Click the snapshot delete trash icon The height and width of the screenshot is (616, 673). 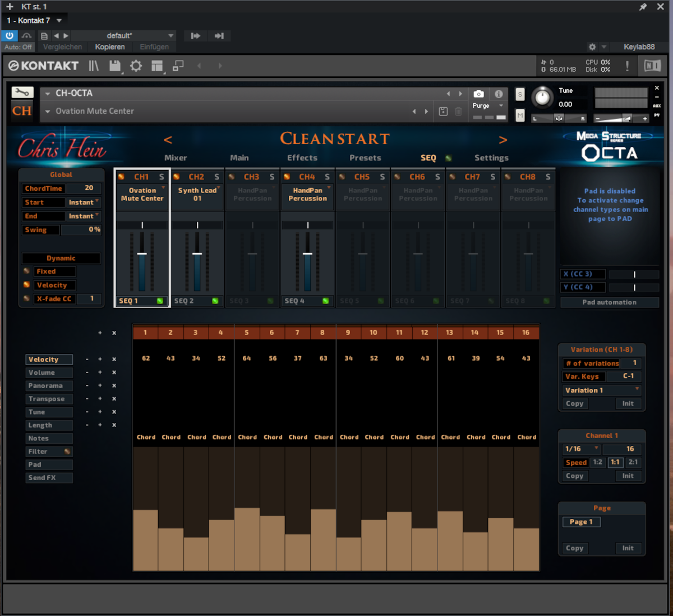(458, 111)
